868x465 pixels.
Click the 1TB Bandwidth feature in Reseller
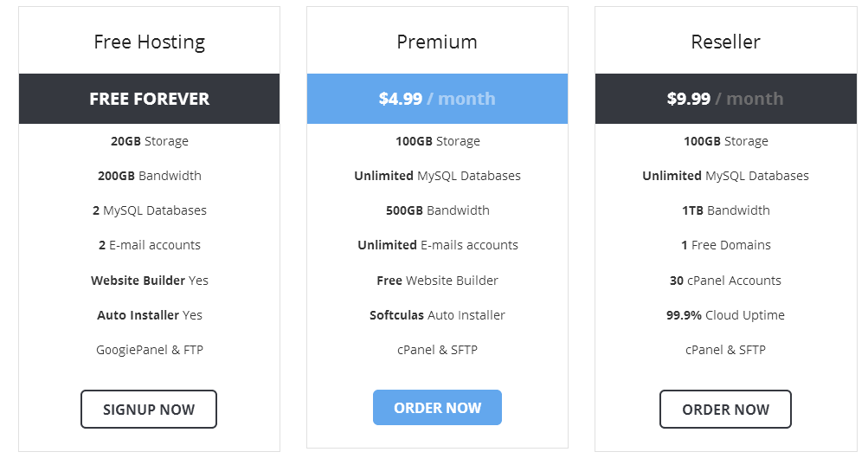point(726,210)
